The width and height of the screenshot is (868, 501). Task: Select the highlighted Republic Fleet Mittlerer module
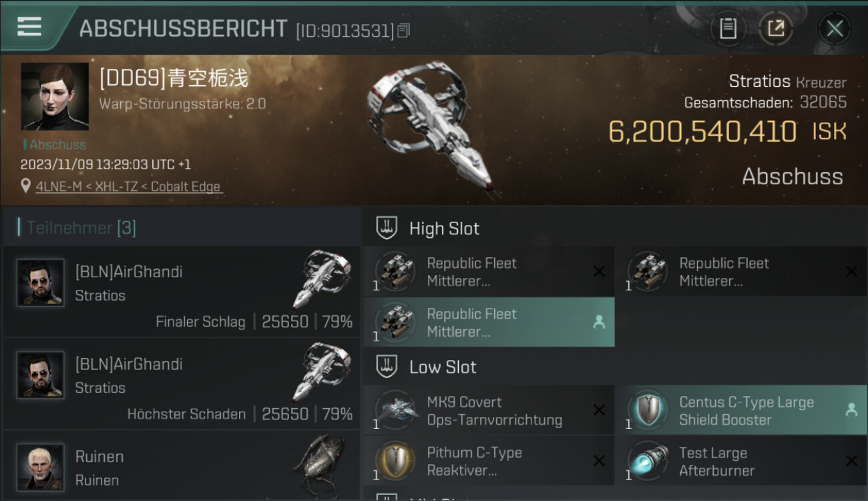489,323
